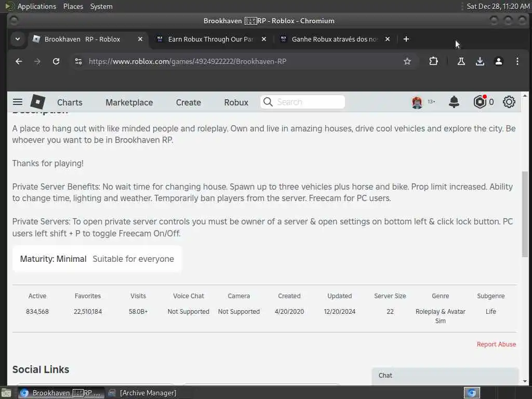Click the scrollbar up arrow
The image size is (532, 399).
525,96
